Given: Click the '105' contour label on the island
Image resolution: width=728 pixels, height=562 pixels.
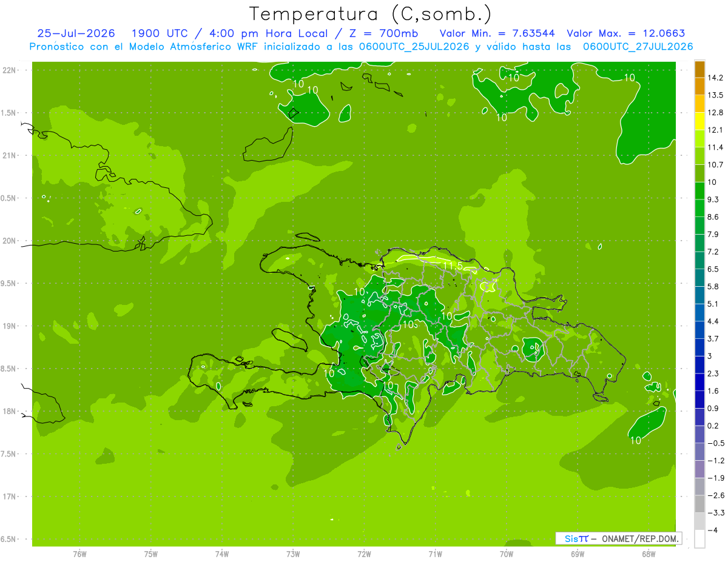Looking at the screenshot, I should [x=410, y=324].
